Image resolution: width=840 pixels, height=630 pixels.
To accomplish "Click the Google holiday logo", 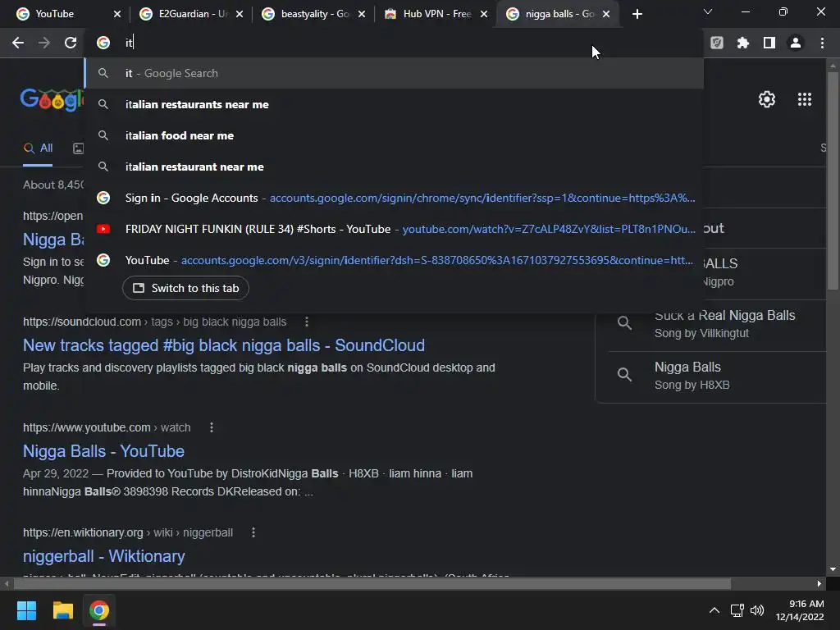I will (52, 99).
